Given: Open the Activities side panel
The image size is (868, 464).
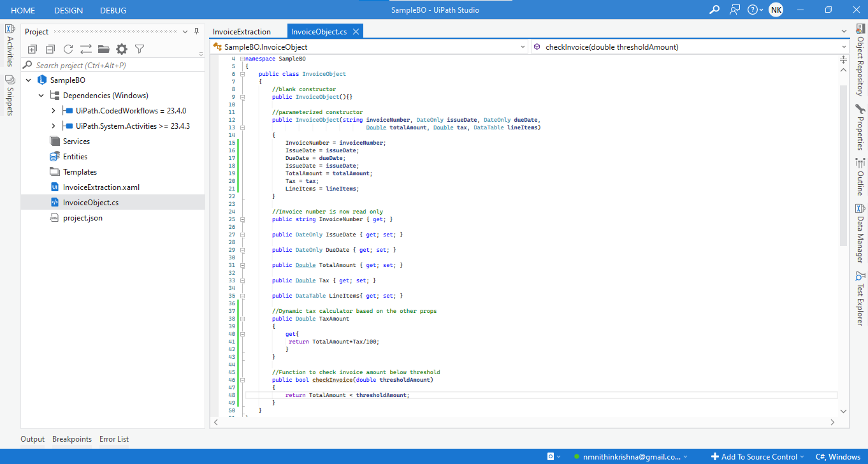Looking at the screenshot, I should click(x=10, y=46).
